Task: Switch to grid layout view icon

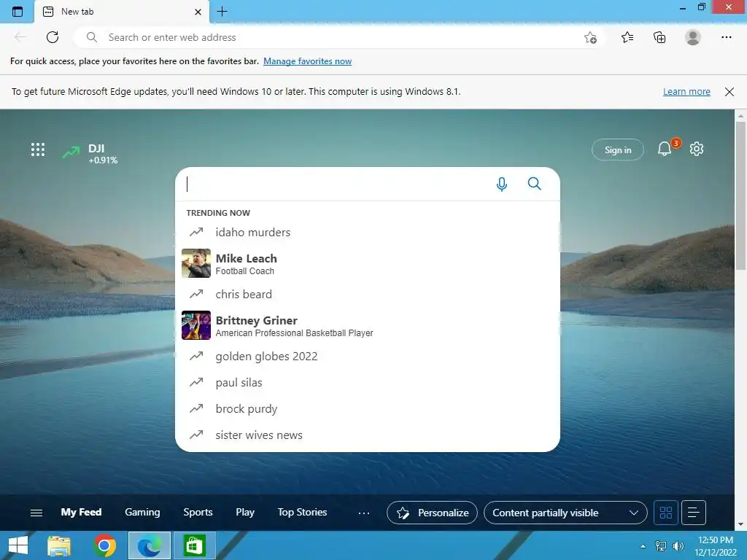Action: 665,513
